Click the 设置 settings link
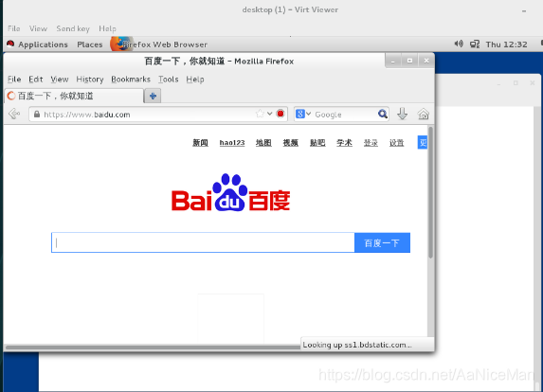The width and height of the screenshot is (543, 392). click(x=396, y=143)
